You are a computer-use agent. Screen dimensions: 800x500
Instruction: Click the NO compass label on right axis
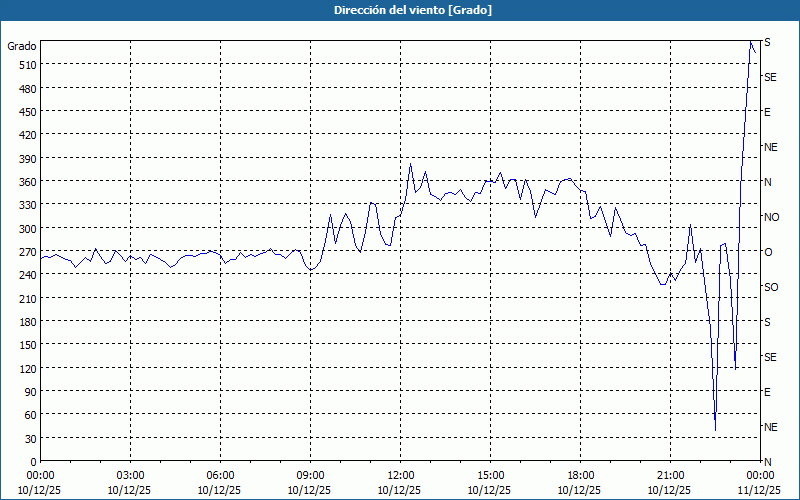coord(771,217)
